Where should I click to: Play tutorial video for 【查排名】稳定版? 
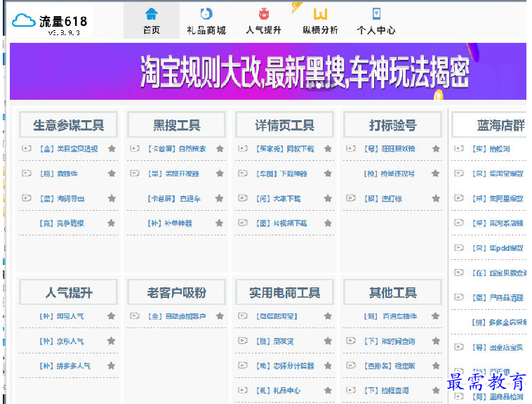tap(351, 365)
